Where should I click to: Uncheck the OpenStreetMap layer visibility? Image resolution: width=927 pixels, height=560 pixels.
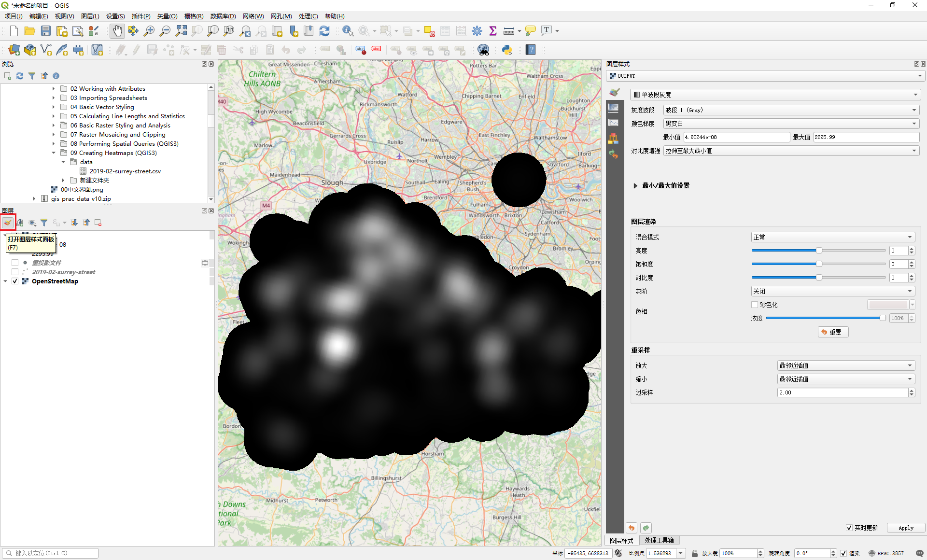(x=15, y=281)
